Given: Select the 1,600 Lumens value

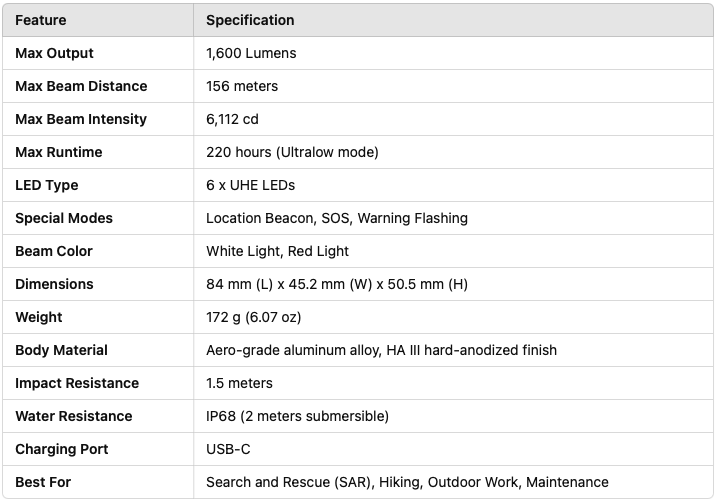Looking at the screenshot, I should 251,53.
